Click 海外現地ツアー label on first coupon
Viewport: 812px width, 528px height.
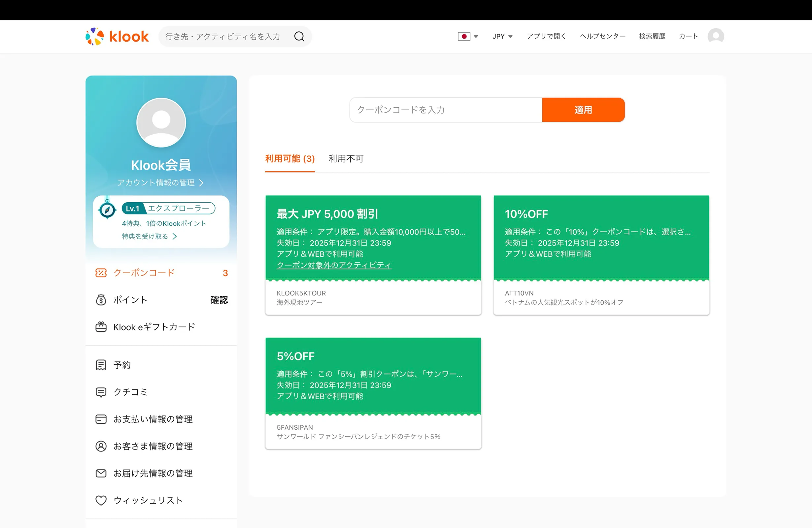click(300, 303)
